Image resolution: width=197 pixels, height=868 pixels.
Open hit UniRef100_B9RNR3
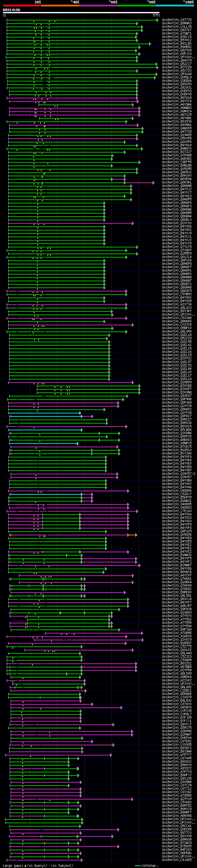pos(177,24)
